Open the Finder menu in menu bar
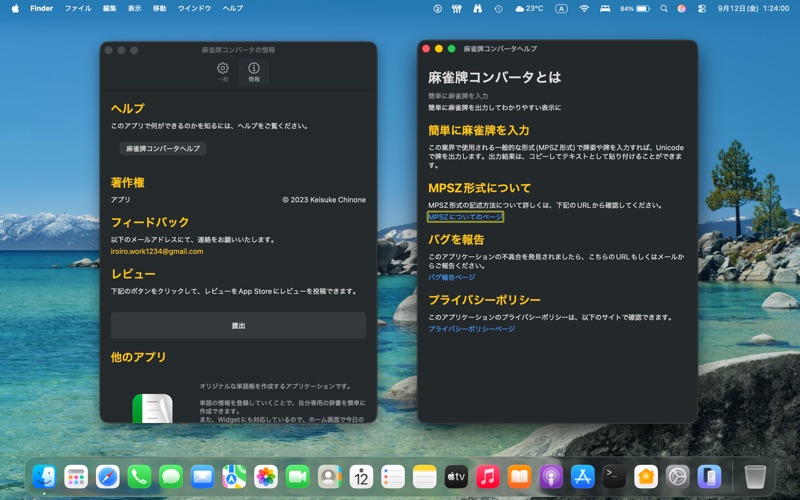 (41, 8)
